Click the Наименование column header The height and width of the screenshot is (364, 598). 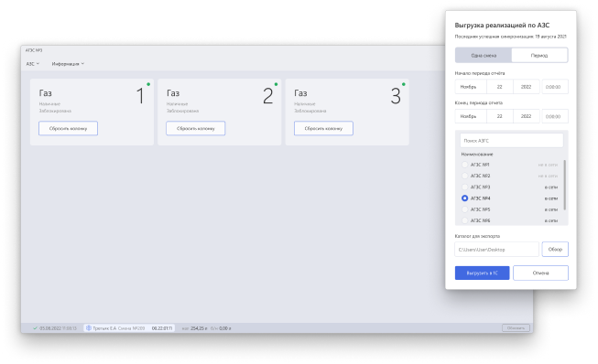pyautogui.click(x=477, y=155)
